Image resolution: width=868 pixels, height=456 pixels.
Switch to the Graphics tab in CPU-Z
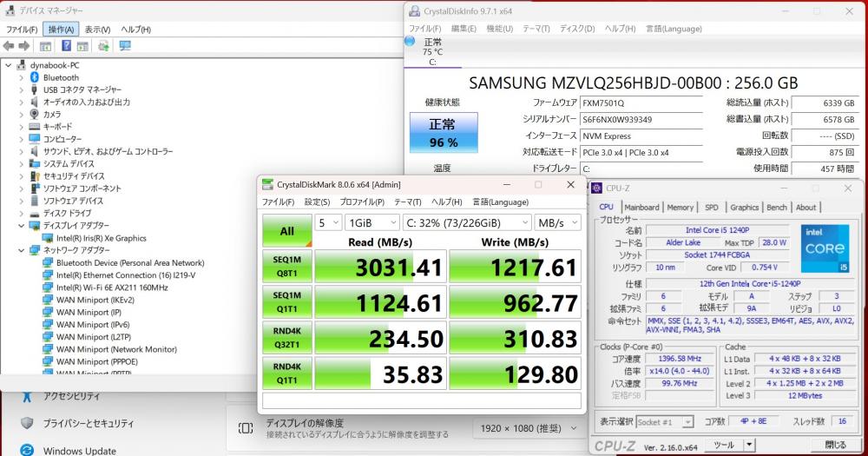click(x=744, y=208)
